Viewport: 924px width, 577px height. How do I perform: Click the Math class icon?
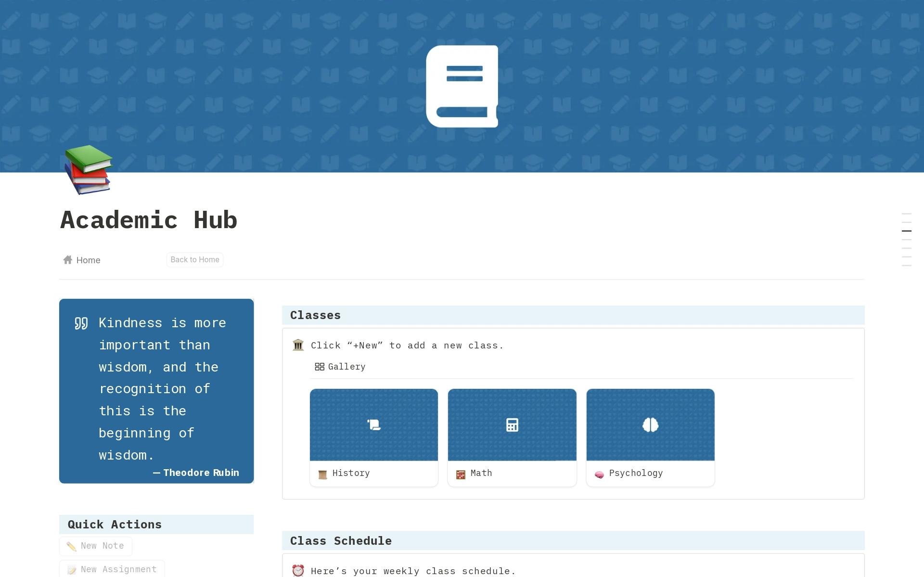tap(512, 425)
